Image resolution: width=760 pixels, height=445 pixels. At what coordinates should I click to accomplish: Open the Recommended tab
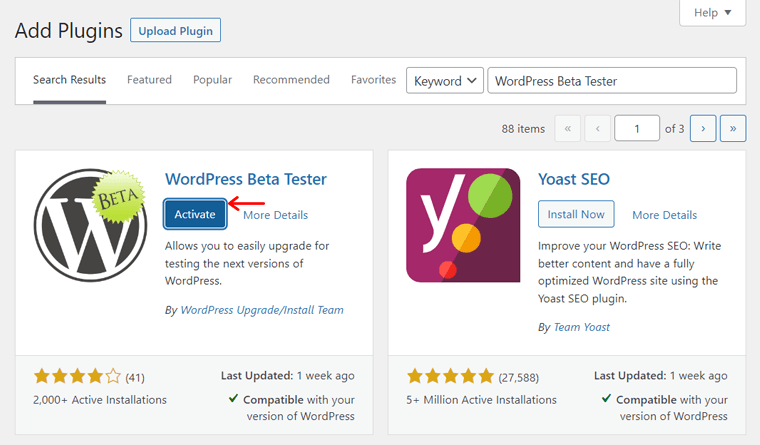coord(291,79)
